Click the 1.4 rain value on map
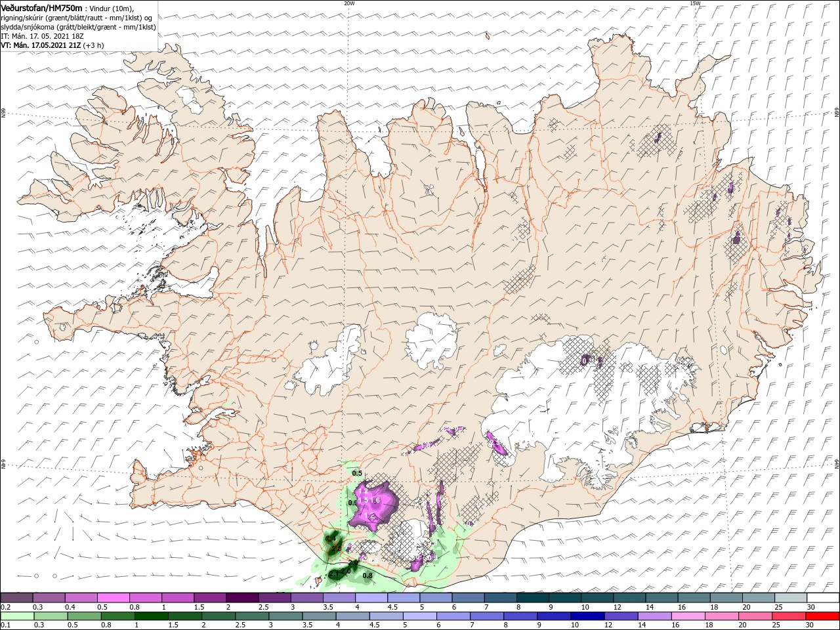The height and width of the screenshot is (630, 840). pyautogui.click(x=330, y=539)
